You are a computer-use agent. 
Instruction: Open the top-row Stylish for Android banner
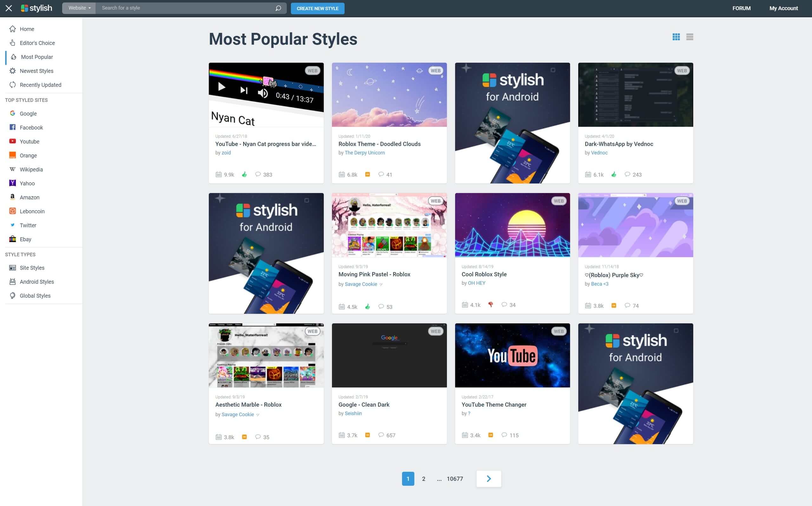click(512, 123)
